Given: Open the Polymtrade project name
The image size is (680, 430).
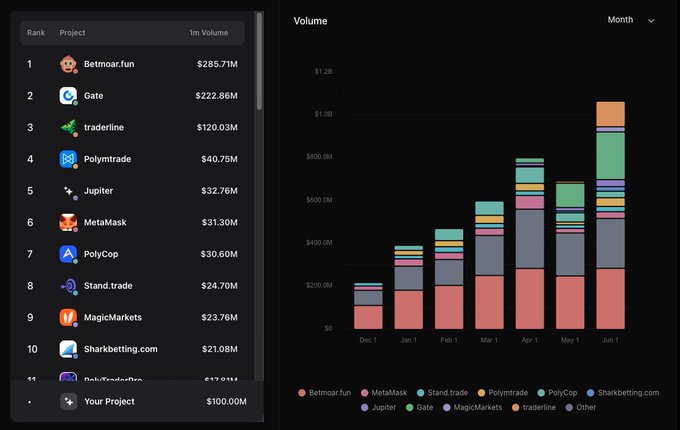Looking at the screenshot, I should pos(108,159).
